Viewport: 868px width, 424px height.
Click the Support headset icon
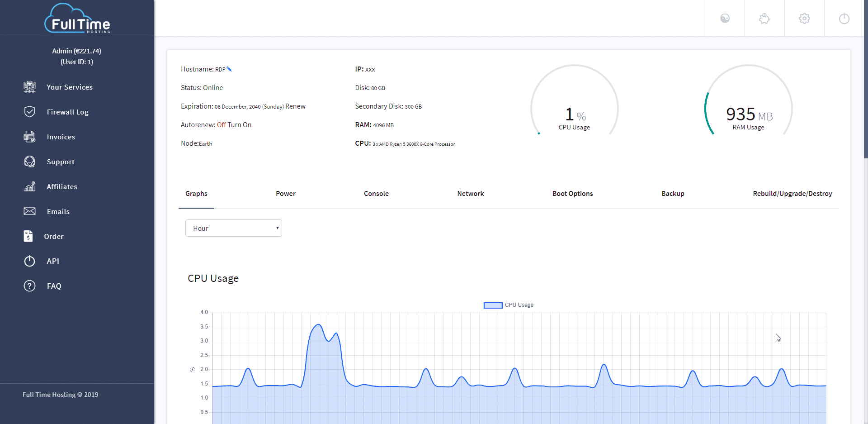pos(29,162)
